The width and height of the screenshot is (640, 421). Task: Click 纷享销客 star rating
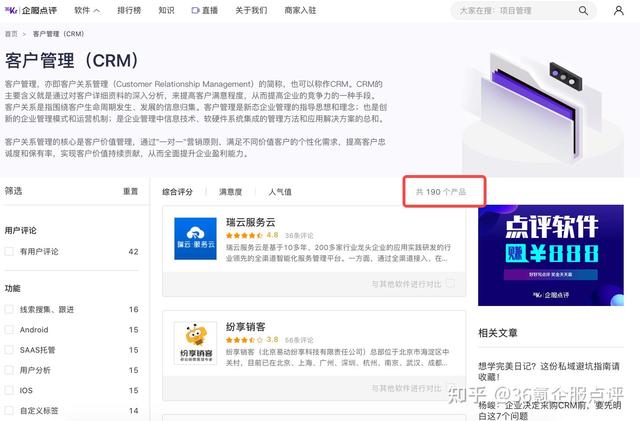pos(243,339)
